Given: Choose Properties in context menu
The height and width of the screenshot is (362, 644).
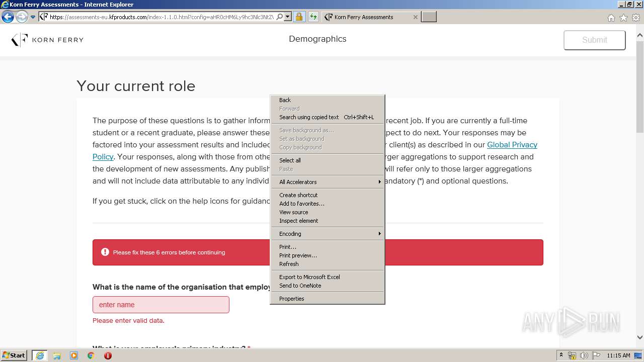Looking at the screenshot, I should [x=328, y=299].
